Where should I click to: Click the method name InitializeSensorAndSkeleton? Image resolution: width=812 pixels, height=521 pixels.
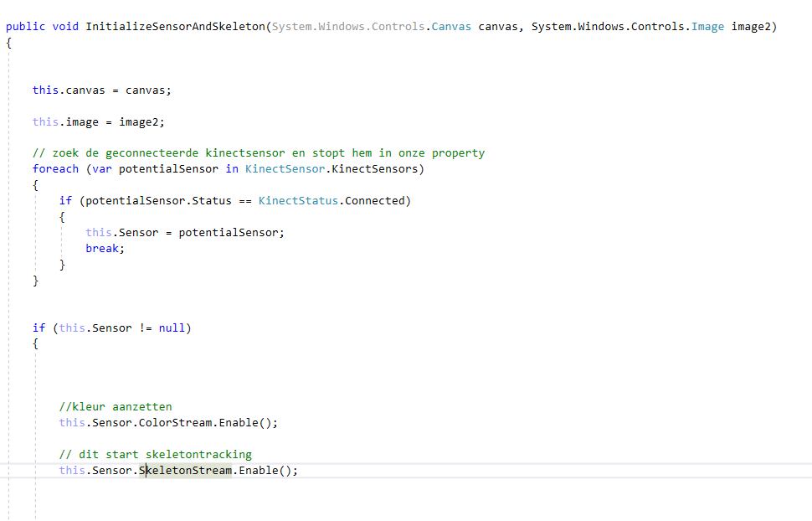click(176, 27)
